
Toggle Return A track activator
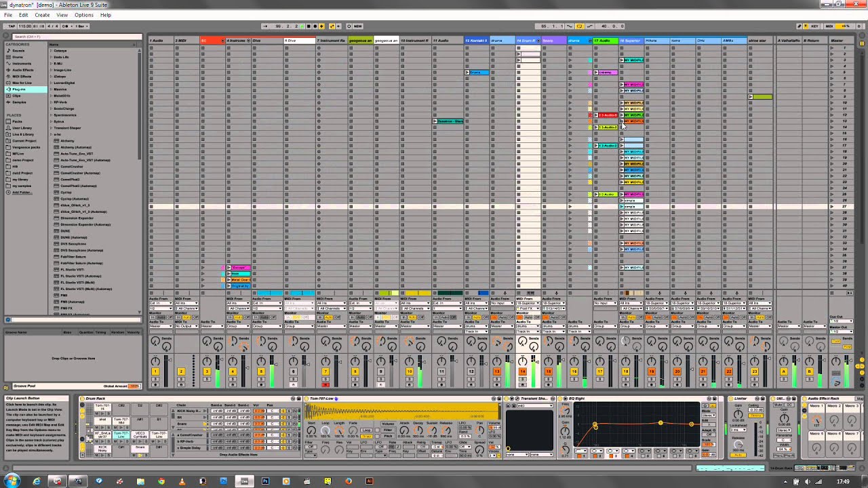783,371
